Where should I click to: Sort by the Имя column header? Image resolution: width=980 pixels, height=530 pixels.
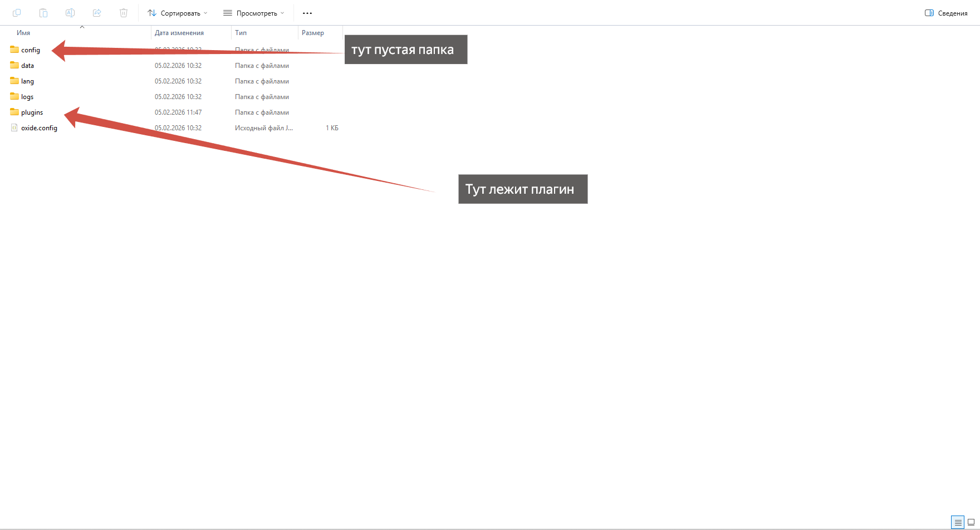point(23,33)
